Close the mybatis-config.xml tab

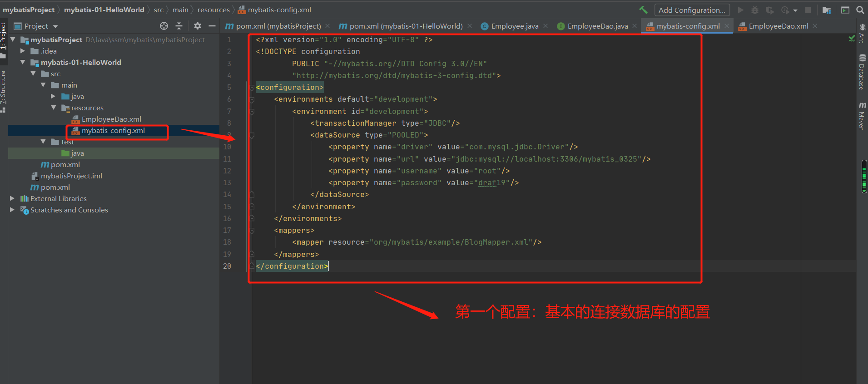[727, 26]
